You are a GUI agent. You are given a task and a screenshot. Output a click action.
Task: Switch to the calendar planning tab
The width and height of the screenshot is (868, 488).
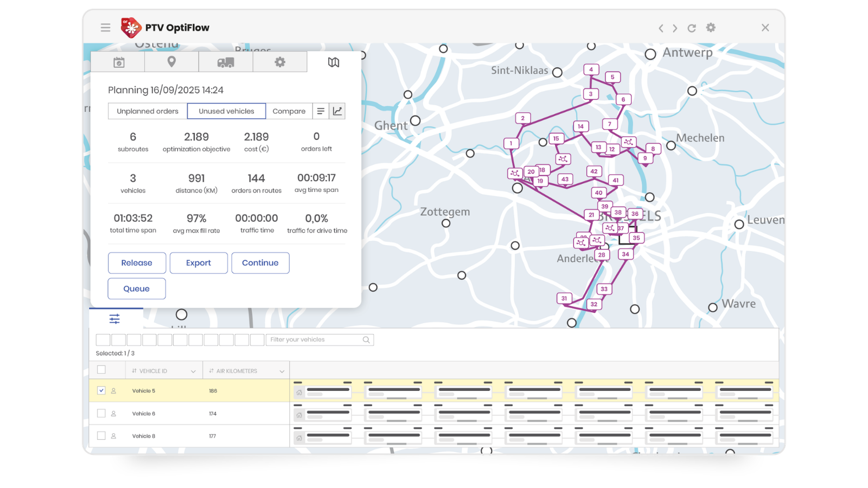118,62
